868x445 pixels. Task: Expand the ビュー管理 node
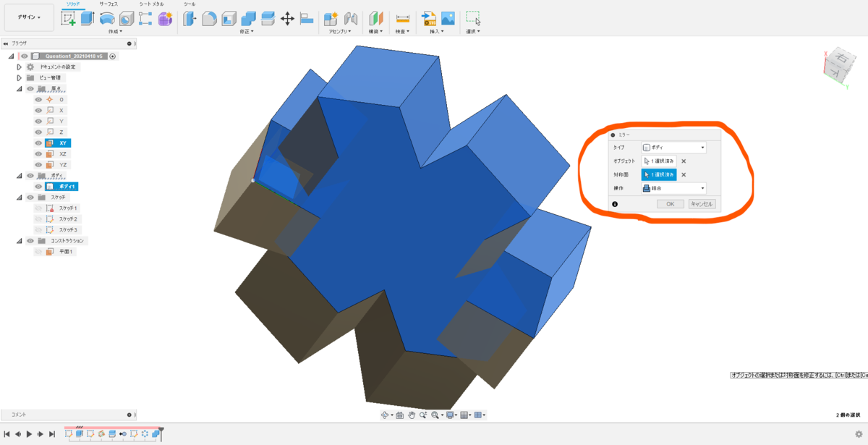[x=20, y=77]
